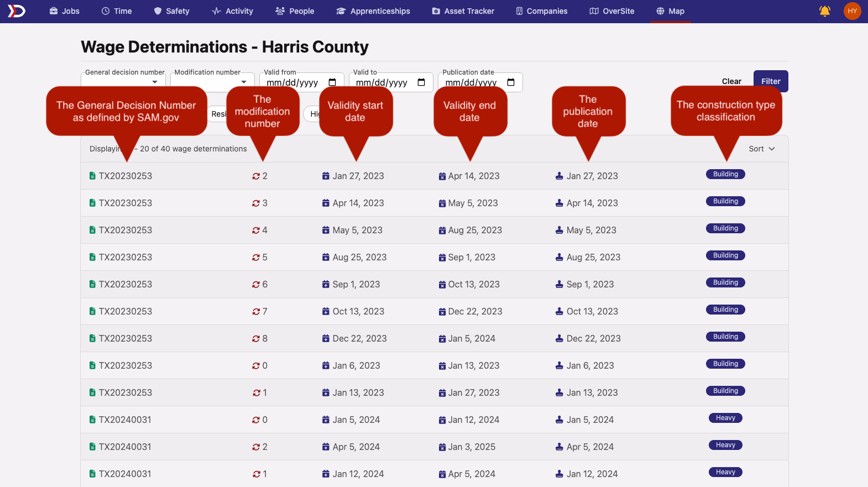Open TX20230253 modification 3 document
The width and height of the screenshot is (868, 487).
(125, 203)
